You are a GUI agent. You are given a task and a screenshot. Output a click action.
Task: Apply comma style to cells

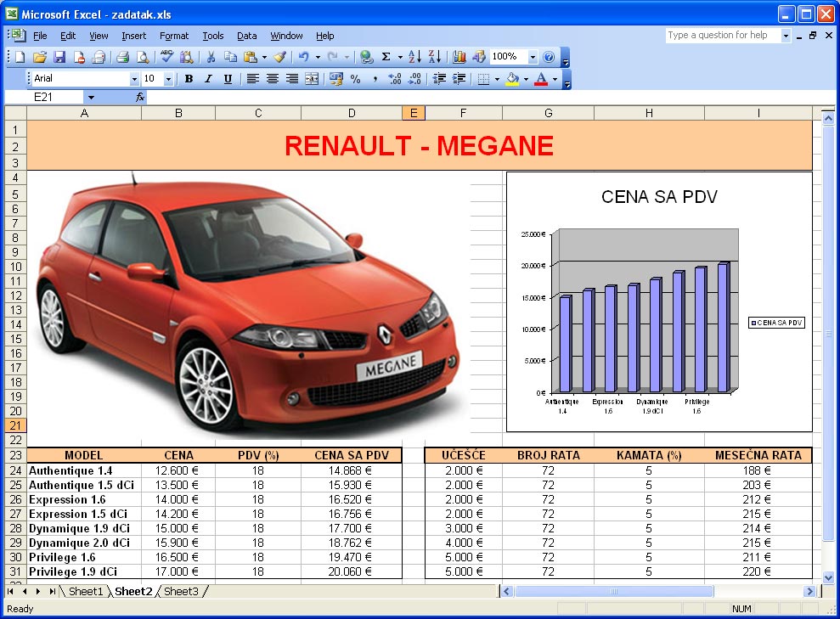(x=375, y=79)
